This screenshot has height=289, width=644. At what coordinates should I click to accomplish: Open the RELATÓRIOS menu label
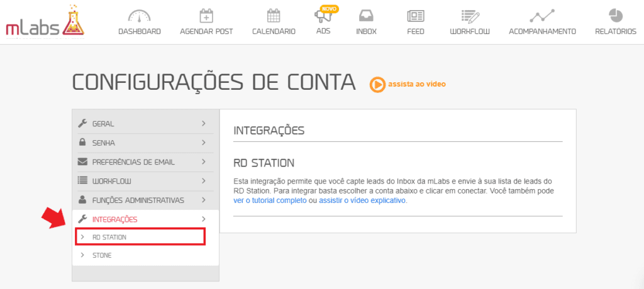point(616,31)
